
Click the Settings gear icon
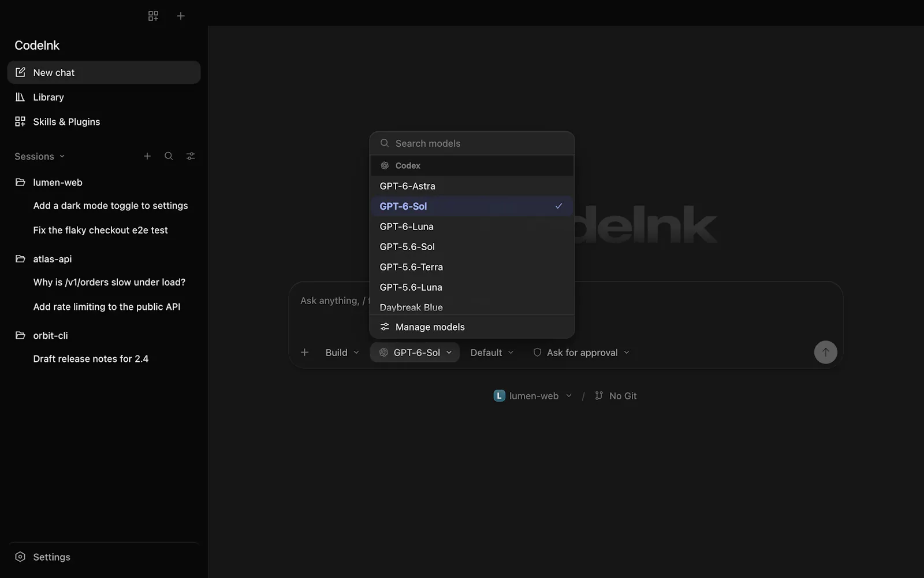tap(20, 557)
